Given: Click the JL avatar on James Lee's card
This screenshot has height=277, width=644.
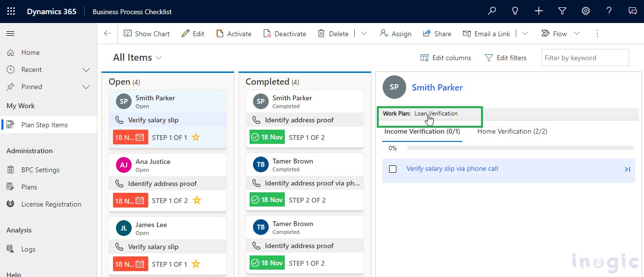Looking at the screenshot, I should coord(124,229).
